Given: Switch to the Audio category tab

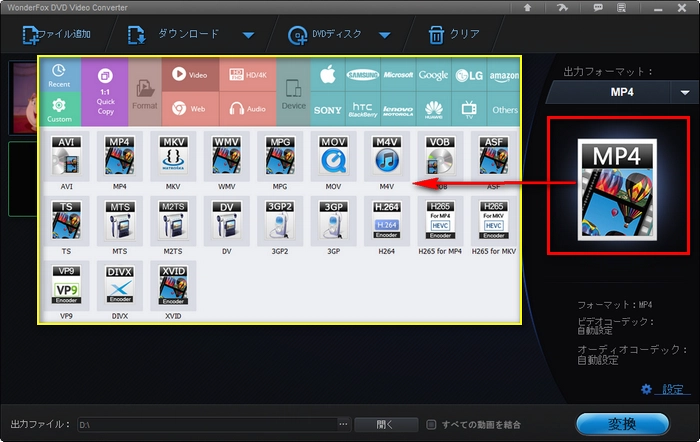Looking at the screenshot, I should [246, 108].
